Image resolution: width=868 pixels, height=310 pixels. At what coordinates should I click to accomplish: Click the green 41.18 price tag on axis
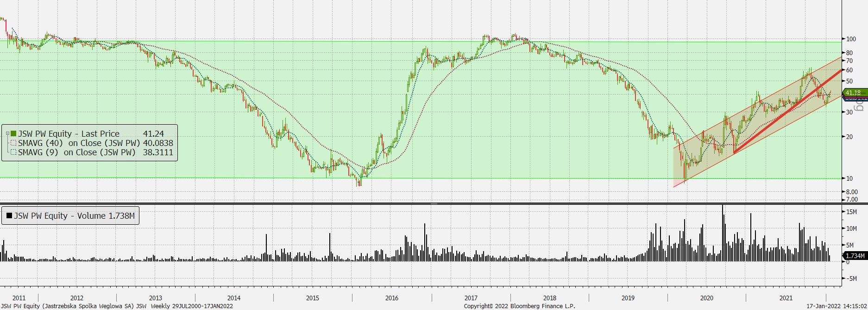click(855, 93)
